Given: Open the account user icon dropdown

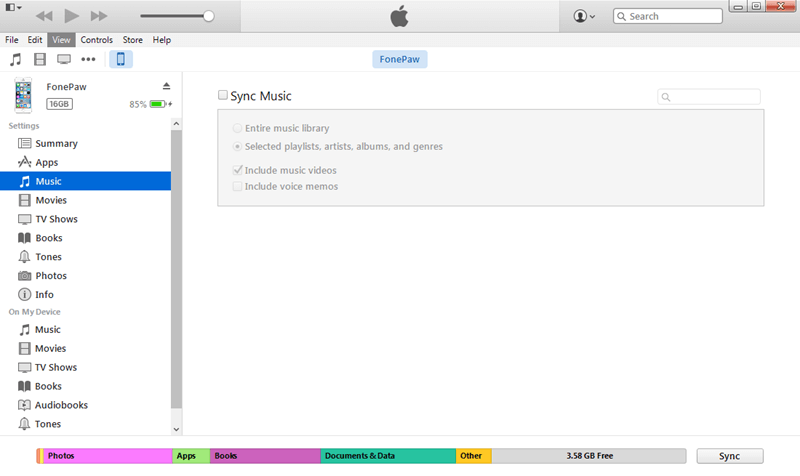Looking at the screenshot, I should click(x=584, y=16).
